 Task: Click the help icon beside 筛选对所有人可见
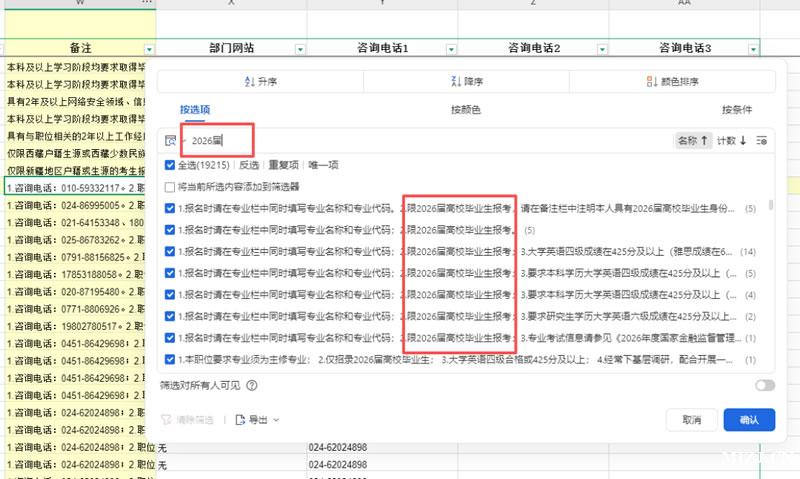pyautogui.click(x=252, y=384)
